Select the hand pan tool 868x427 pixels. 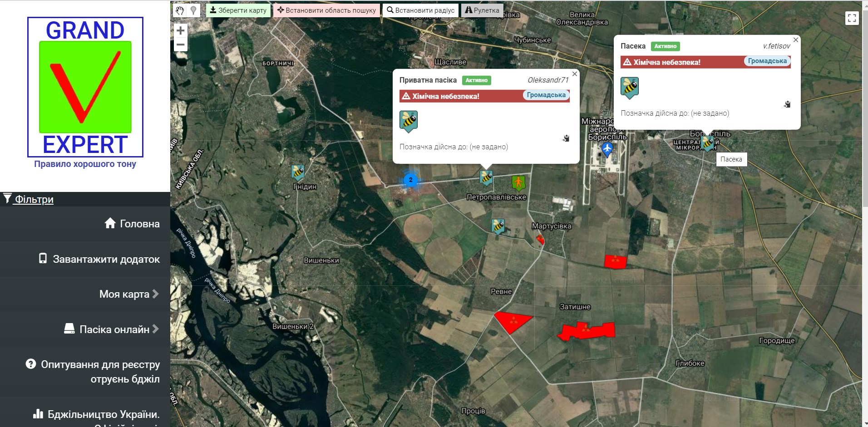180,10
